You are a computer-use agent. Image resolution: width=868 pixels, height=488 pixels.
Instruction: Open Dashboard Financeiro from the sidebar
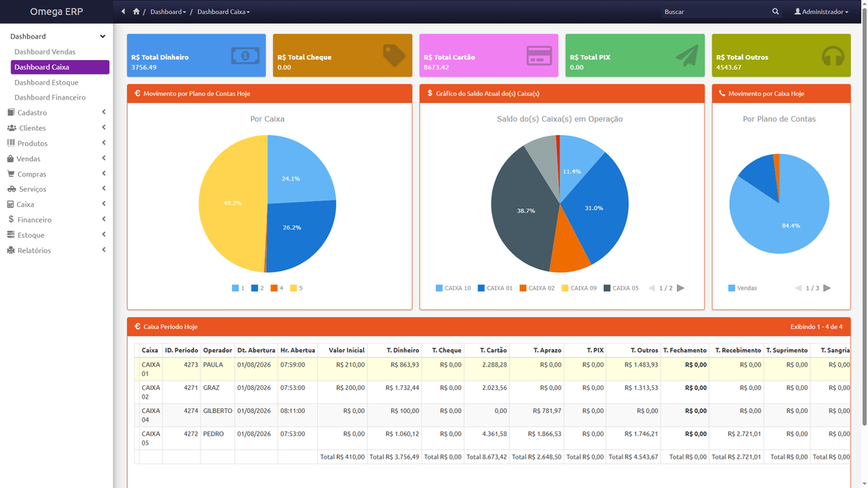coord(50,97)
